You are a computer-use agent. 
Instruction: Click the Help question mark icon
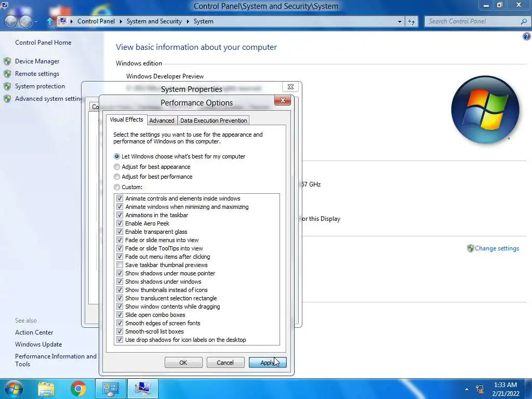(527, 36)
